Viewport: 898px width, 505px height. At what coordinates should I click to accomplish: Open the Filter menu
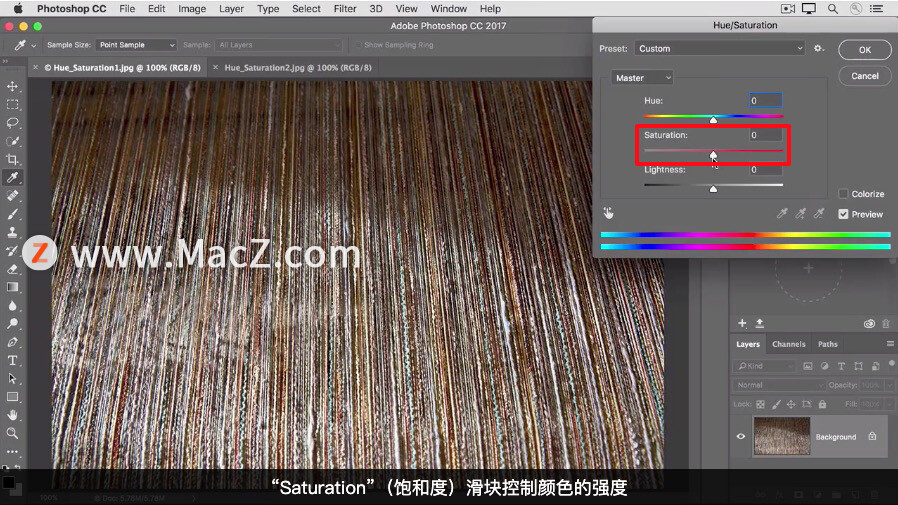345,9
